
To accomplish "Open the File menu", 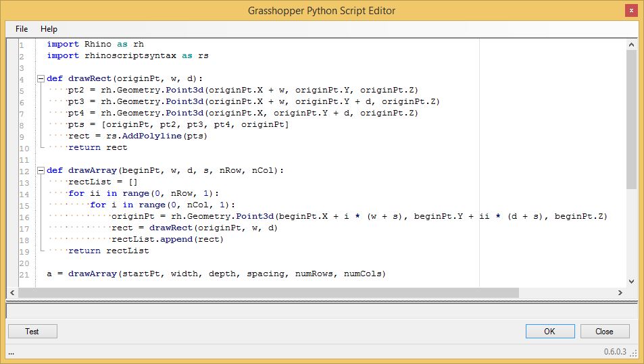I will (22, 29).
